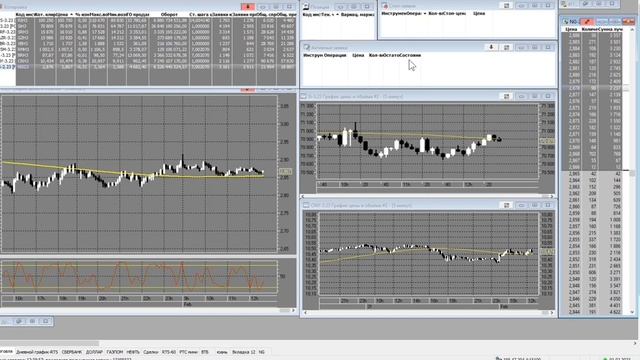This screenshot has height=360, width=640.
Task: Switch to ДОЛЛАР tab
Action: (x=94, y=352)
